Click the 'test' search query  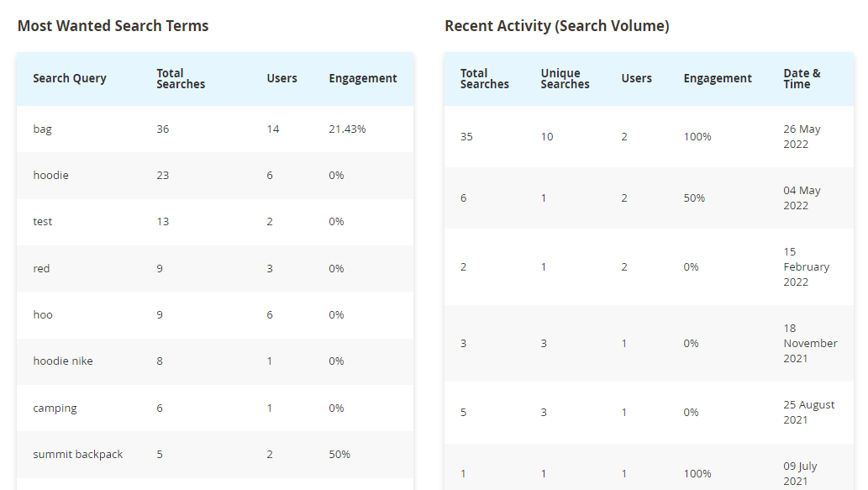click(x=43, y=222)
